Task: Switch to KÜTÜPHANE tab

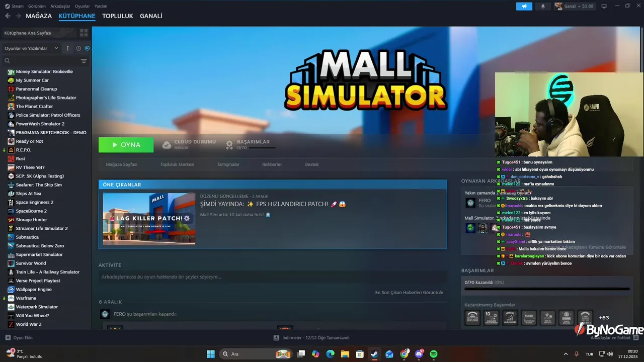Action: [77, 16]
